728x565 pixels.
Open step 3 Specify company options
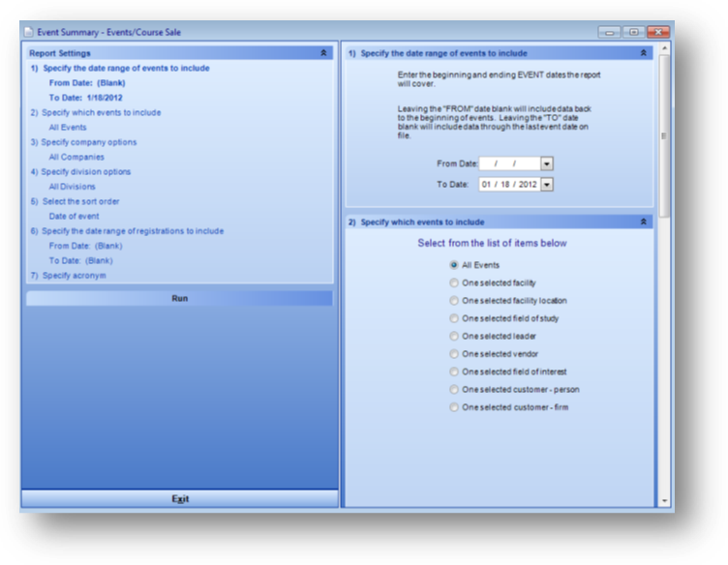click(x=83, y=142)
